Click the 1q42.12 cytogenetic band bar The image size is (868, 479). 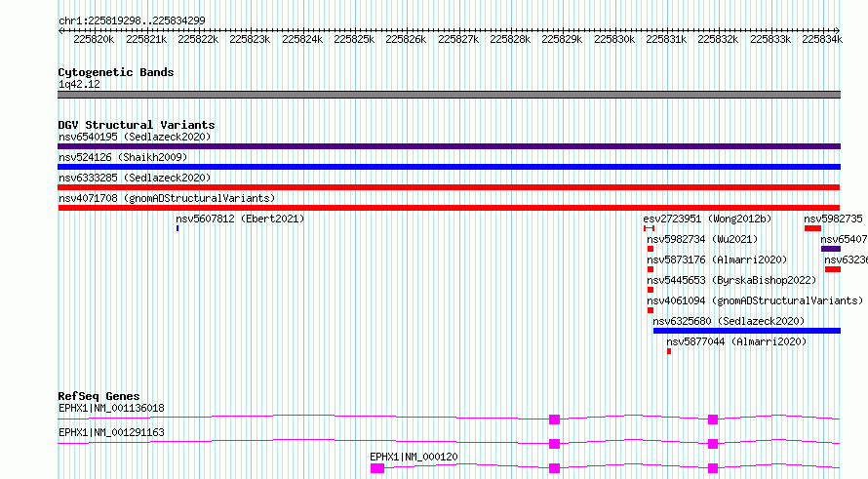coord(449,95)
